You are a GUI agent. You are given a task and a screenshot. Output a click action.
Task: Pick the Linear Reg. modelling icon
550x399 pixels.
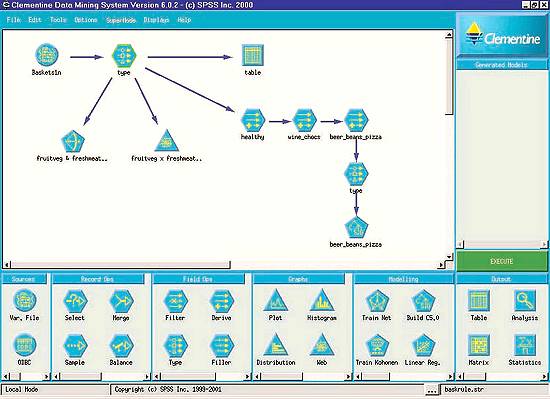423,346
